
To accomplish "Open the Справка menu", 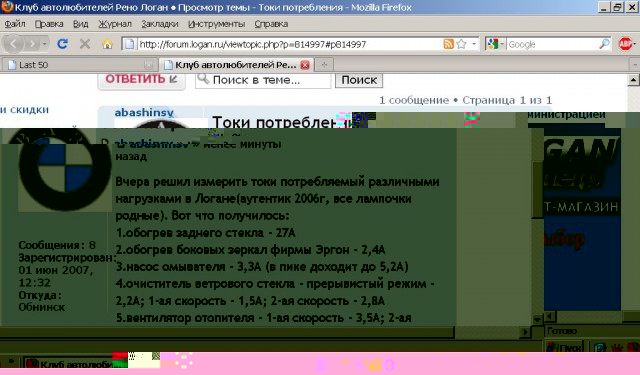I will click(271, 24).
